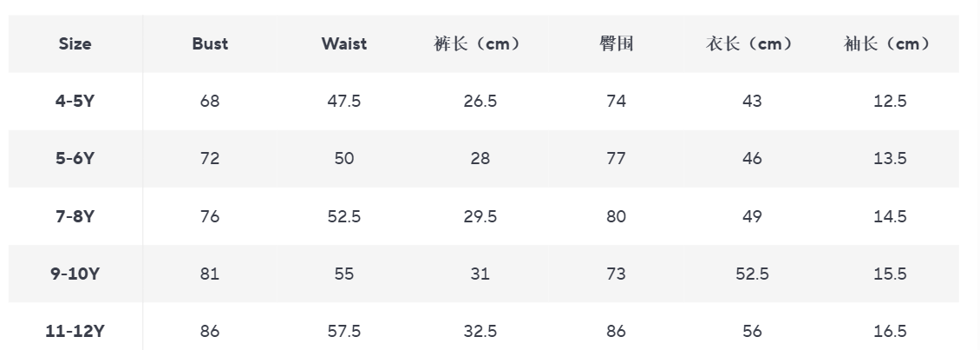Screen dimensions: 980x350
Task: Select the Waist column header
Action: (343, 43)
